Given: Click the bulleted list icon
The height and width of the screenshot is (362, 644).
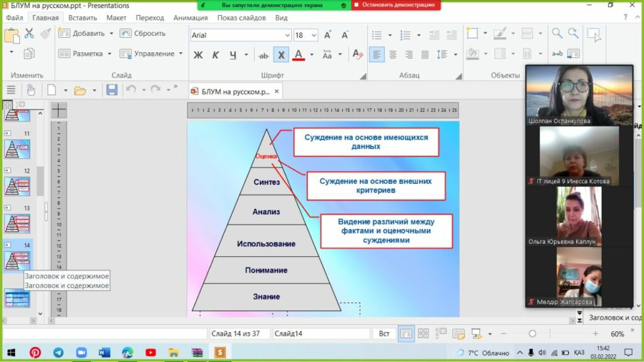Looking at the screenshot, I should point(377,35).
